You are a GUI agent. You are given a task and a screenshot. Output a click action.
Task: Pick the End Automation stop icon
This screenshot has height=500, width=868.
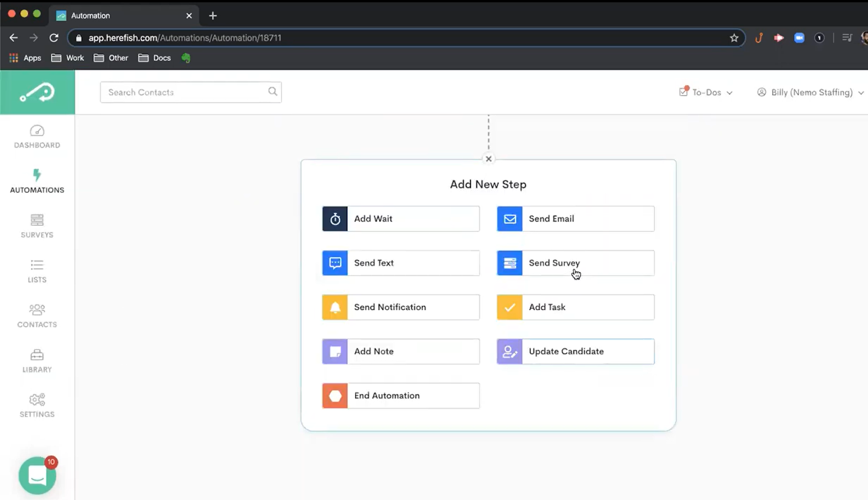point(335,396)
